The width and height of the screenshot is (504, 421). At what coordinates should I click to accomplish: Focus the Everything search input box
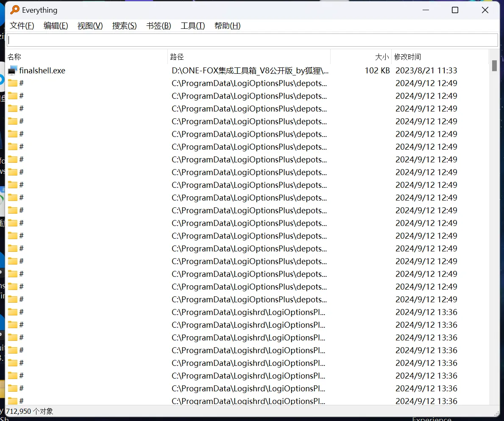coord(252,40)
